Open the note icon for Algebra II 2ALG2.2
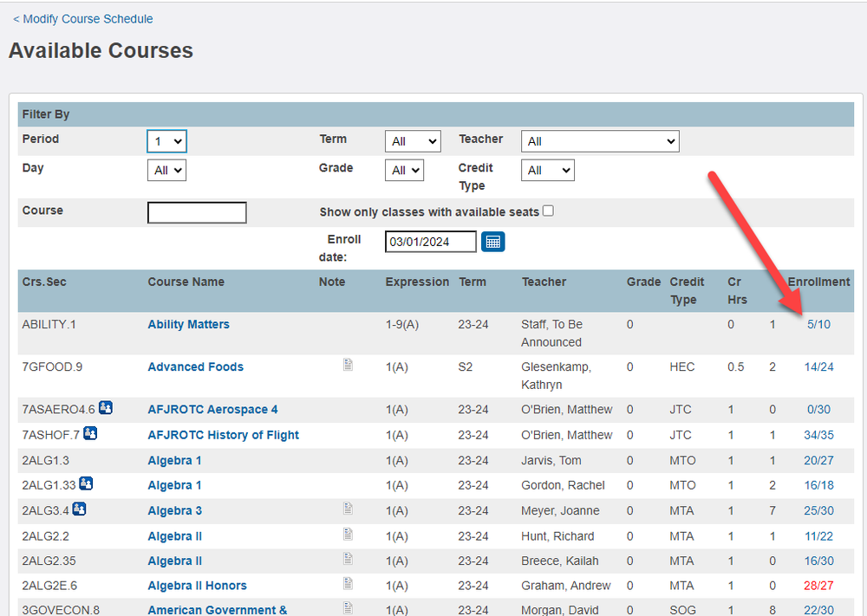Viewport: 867px width, 616px height. [348, 534]
